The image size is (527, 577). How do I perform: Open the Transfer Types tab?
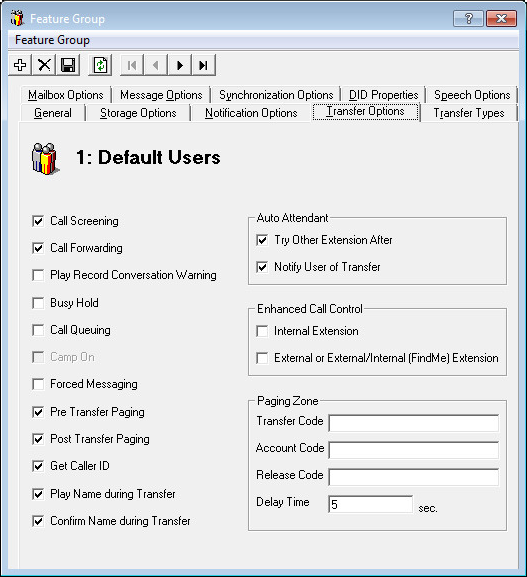pos(468,113)
